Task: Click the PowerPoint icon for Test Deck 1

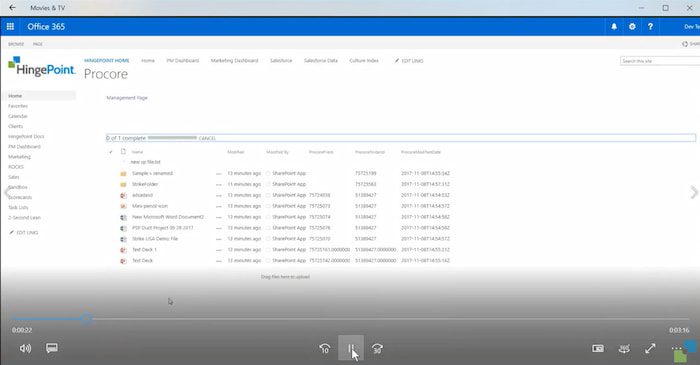Action: [123, 250]
